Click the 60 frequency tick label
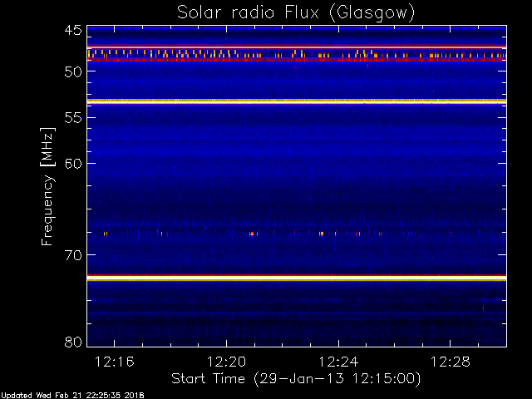The width and height of the screenshot is (532, 399). point(73,164)
